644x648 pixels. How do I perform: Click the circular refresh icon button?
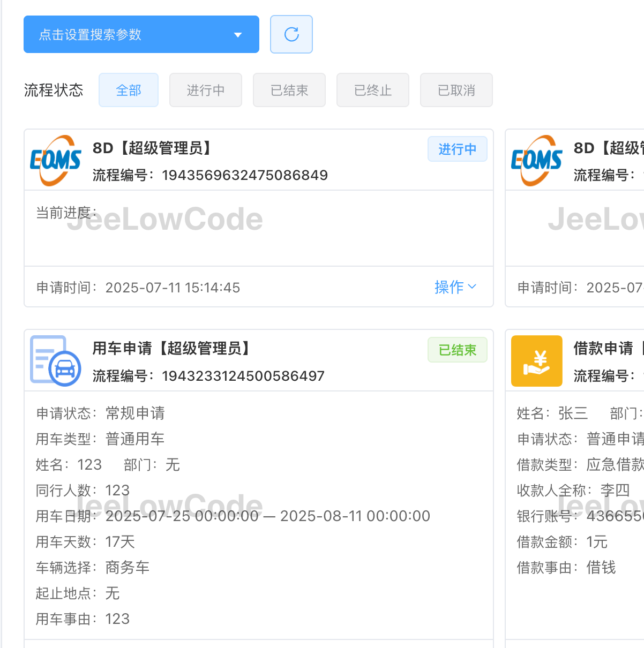291,34
